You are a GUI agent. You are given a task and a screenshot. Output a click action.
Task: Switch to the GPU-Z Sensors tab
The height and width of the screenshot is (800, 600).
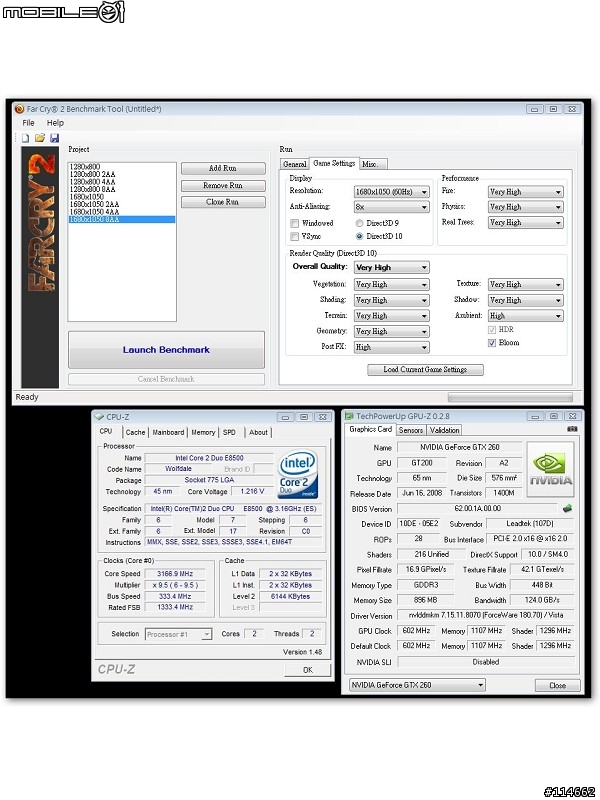[x=411, y=430]
